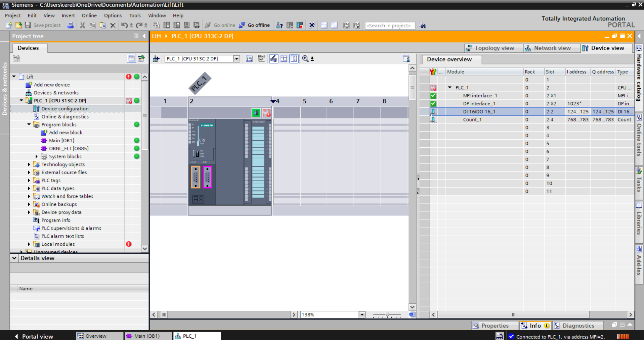This screenshot has width=644, height=340.
Task: Click the Delete X icon in toolbar
Action: (113, 25)
